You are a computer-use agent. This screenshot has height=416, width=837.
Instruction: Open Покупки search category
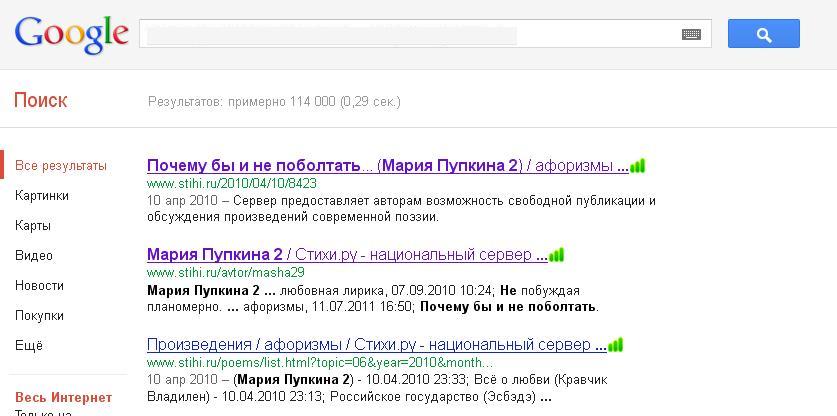(x=39, y=316)
